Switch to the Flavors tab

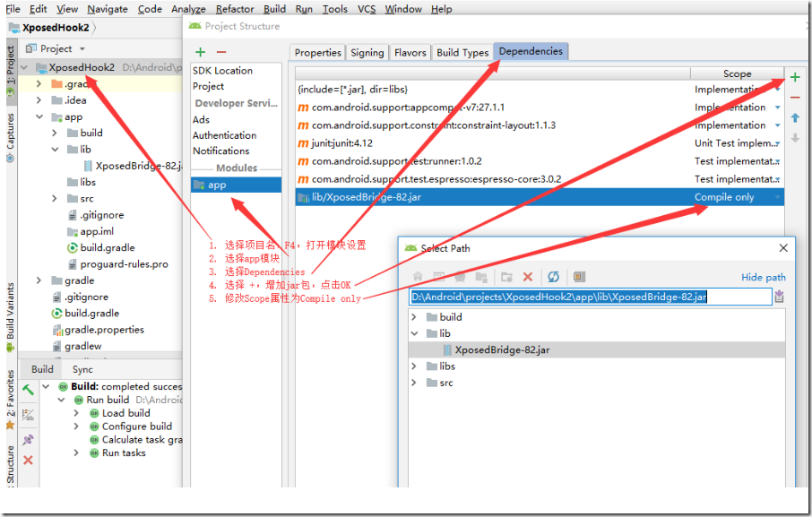click(410, 52)
